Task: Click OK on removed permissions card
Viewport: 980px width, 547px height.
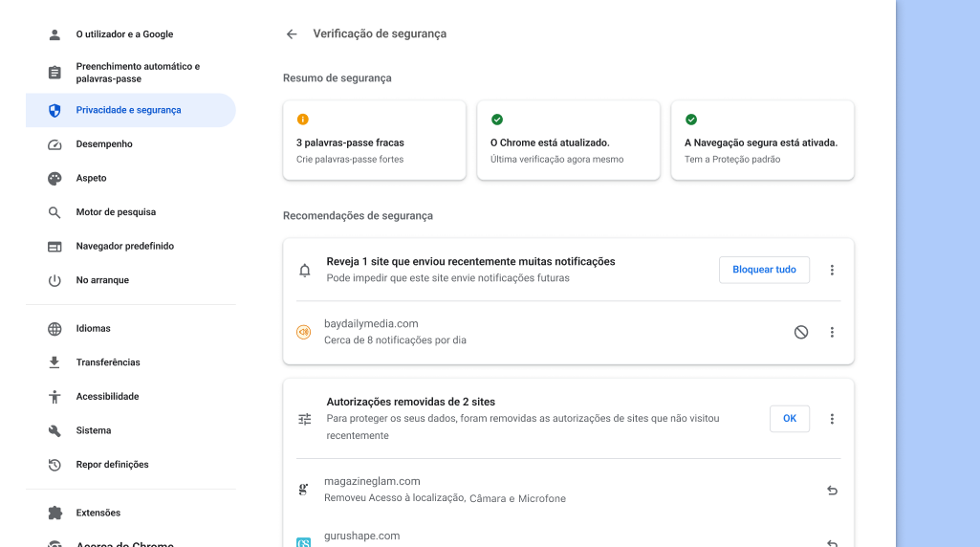Action: click(x=790, y=419)
